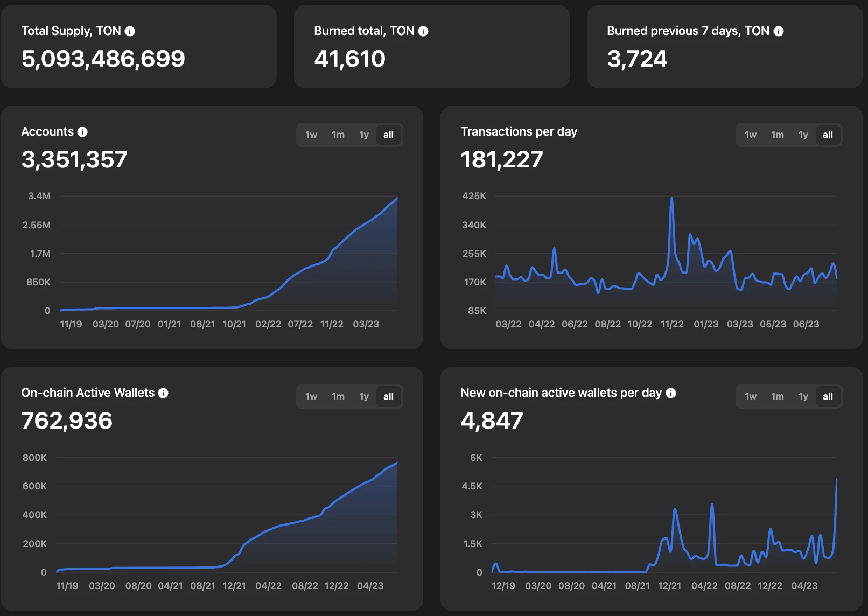
Task: Set New on-chain active wallets chart to 1w
Action: click(x=751, y=396)
